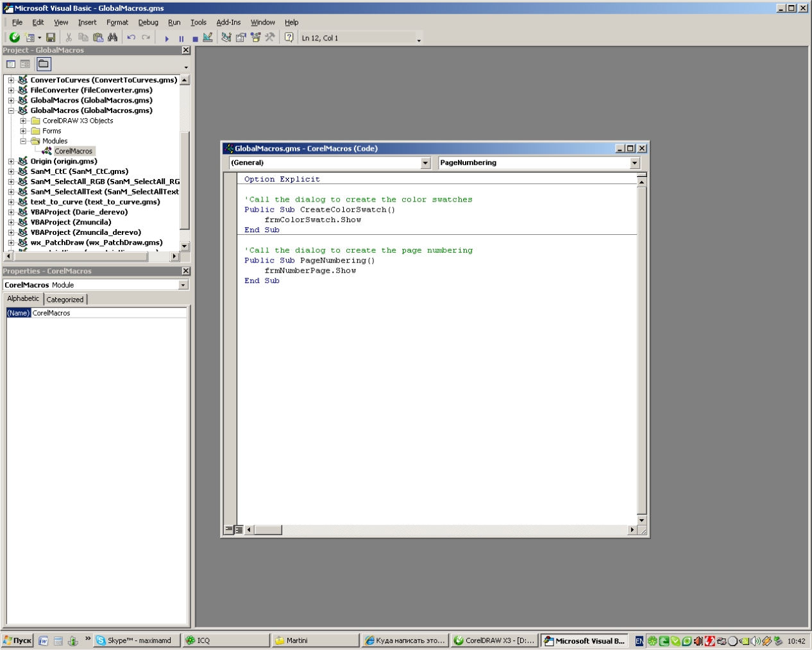Image resolution: width=812 pixels, height=650 pixels.
Task: Expand the FileConverter project node
Action: click(x=11, y=90)
